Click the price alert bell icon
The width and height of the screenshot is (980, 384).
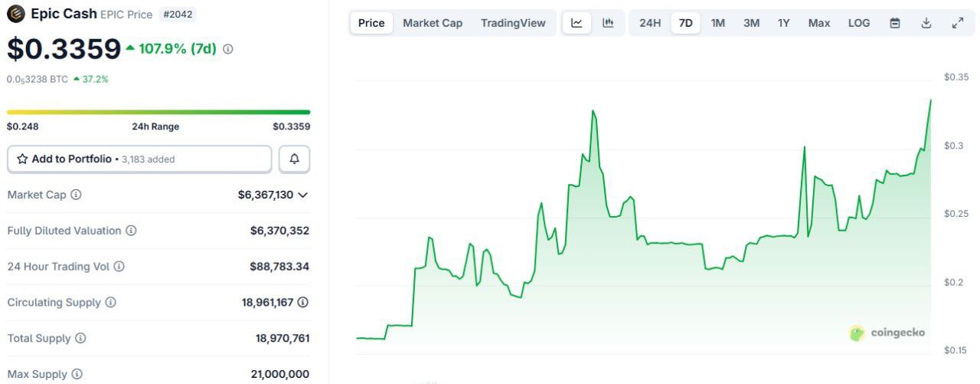pos(294,159)
